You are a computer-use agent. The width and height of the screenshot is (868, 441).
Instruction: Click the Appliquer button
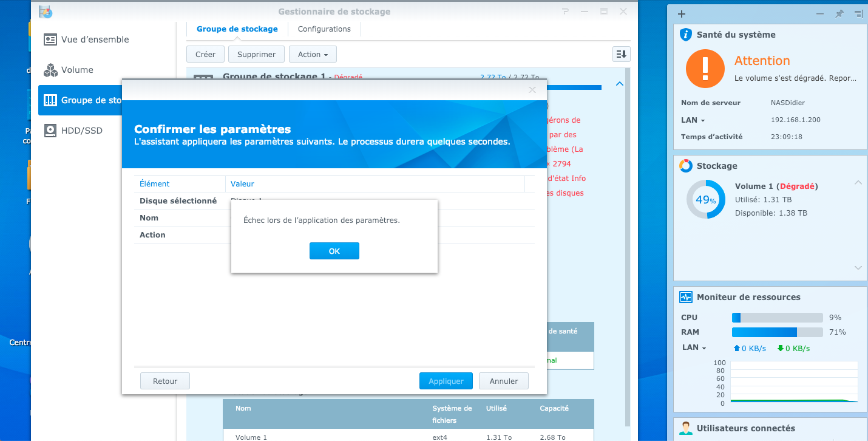point(446,381)
